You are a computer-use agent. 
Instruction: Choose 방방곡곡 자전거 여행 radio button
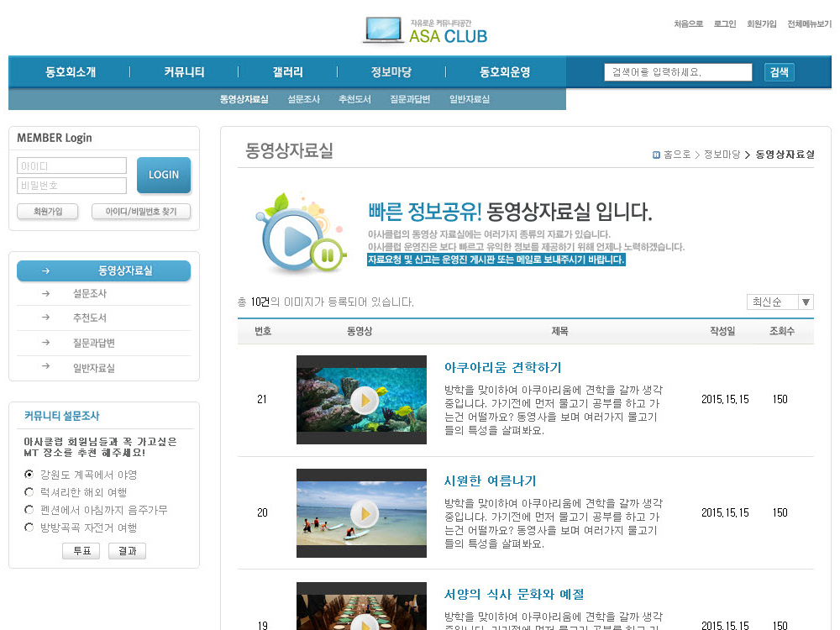pyautogui.click(x=29, y=528)
